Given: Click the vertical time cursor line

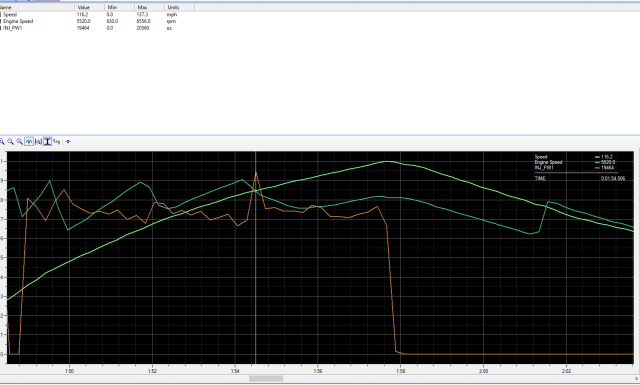Looking at the screenshot, I should [x=256, y=257].
